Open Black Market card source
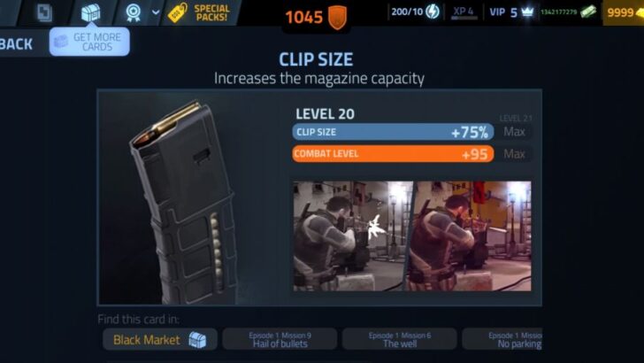 [x=160, y=340]
